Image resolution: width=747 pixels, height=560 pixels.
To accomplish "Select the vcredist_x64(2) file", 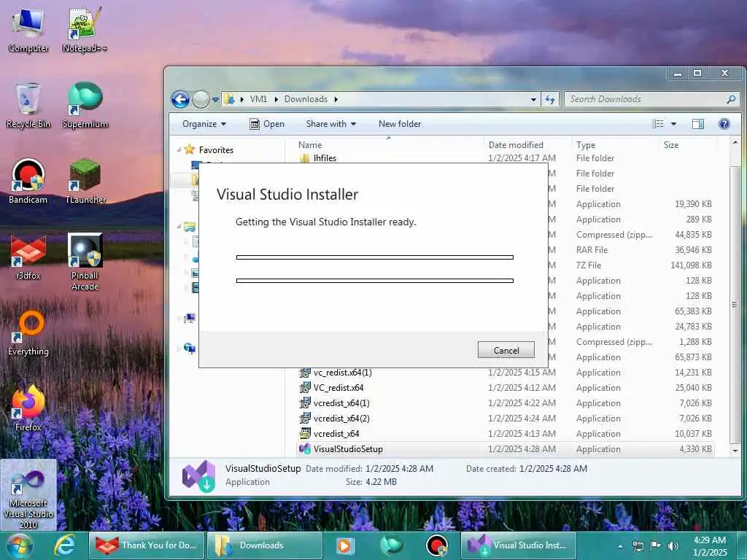I will click(341, 418).
